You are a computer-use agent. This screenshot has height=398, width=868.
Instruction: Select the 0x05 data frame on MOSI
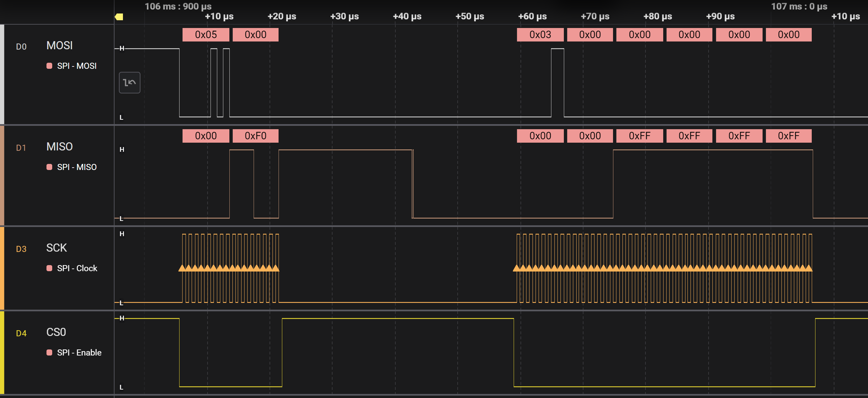pos(205,34)
